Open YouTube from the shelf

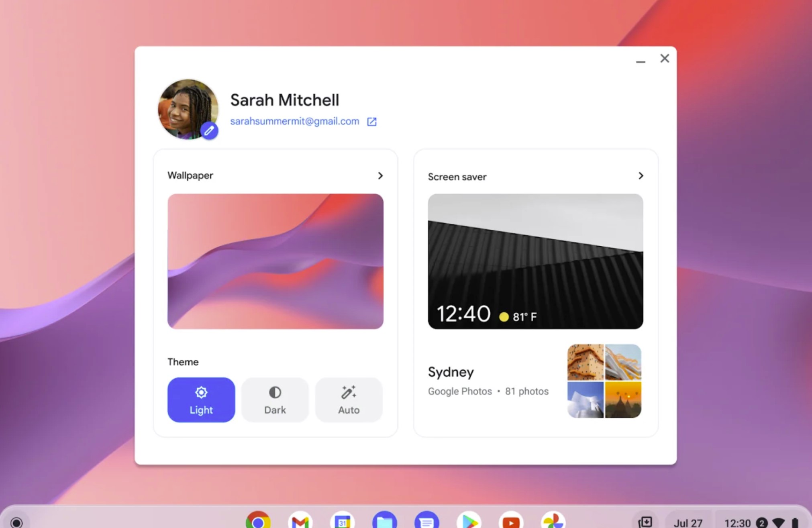511,521
